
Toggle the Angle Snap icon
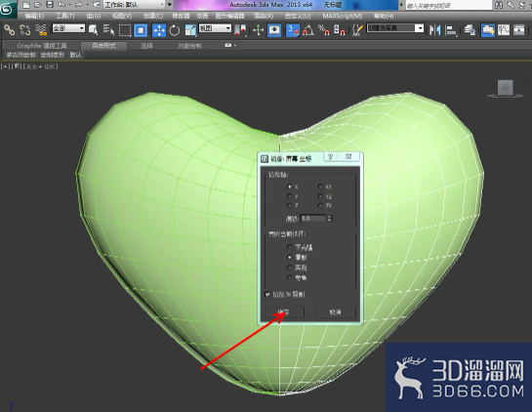(308, 30)
